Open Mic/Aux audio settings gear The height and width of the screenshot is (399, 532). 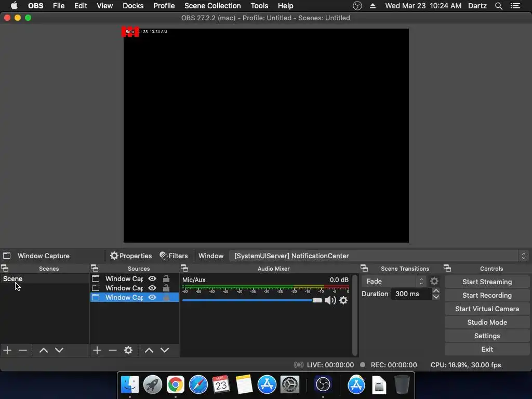343,300
